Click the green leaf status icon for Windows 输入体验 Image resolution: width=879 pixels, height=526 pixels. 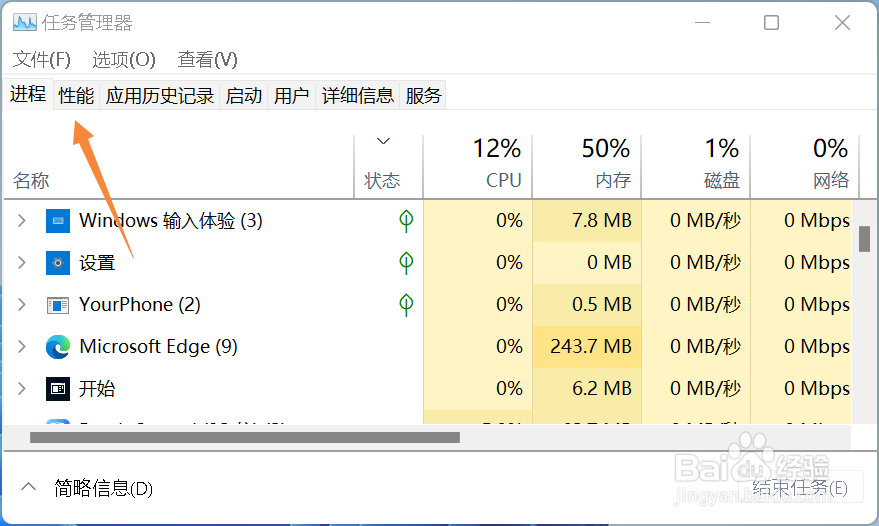[x=406, y=221]
